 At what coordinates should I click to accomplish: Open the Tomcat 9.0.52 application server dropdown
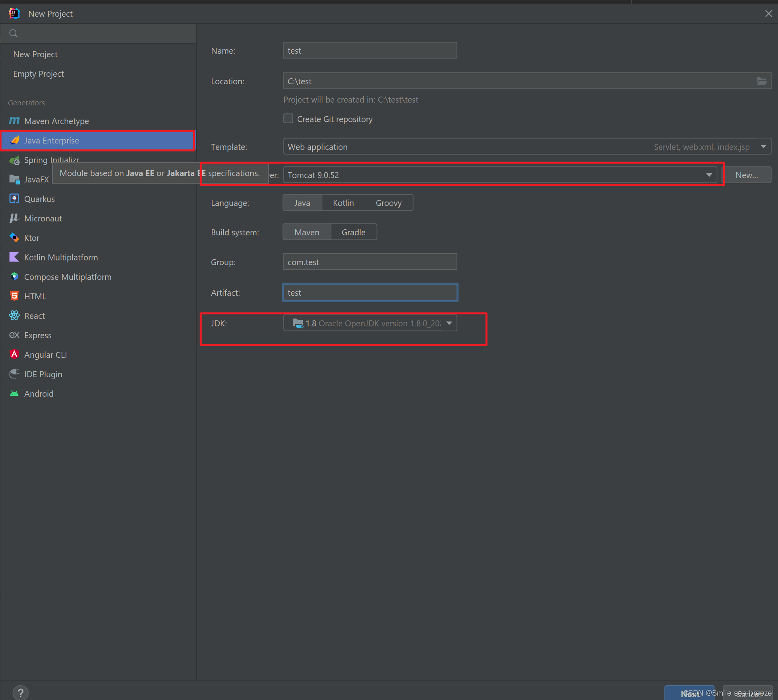(709, 175)
